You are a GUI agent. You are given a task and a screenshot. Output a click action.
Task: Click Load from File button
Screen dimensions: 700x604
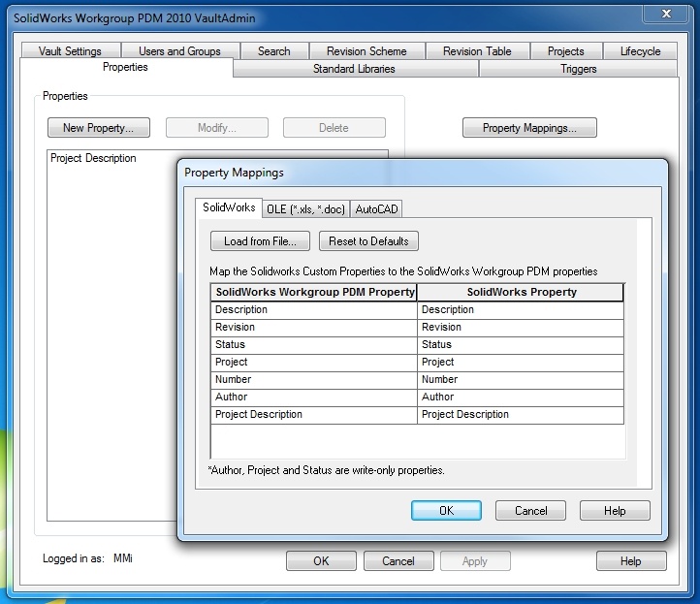point(260,241)
